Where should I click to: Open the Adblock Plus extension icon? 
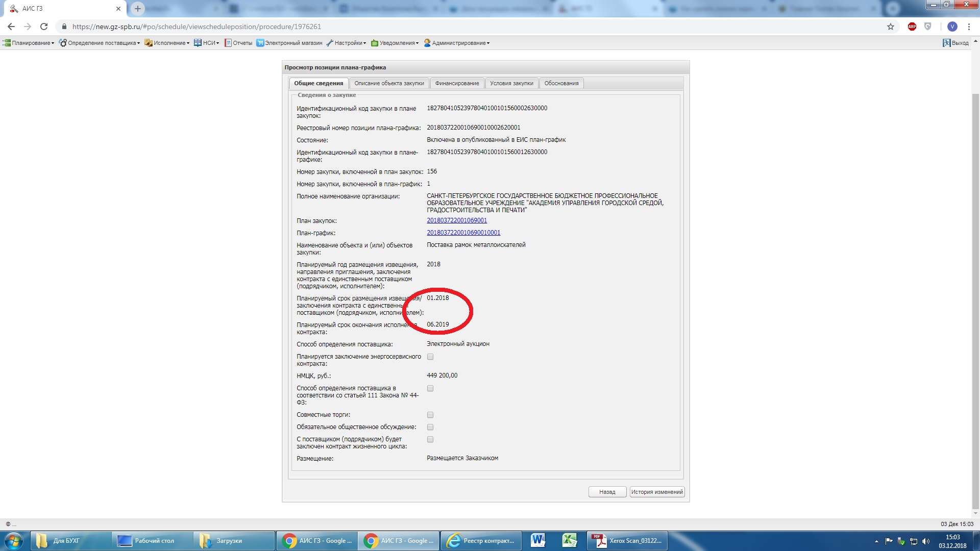pyautogui.click(x=912, y=27)
